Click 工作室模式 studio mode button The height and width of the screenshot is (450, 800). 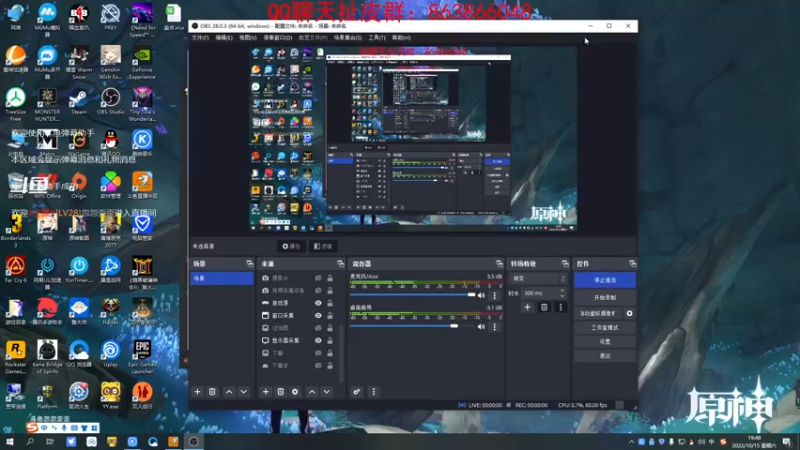tap(605, 328)
